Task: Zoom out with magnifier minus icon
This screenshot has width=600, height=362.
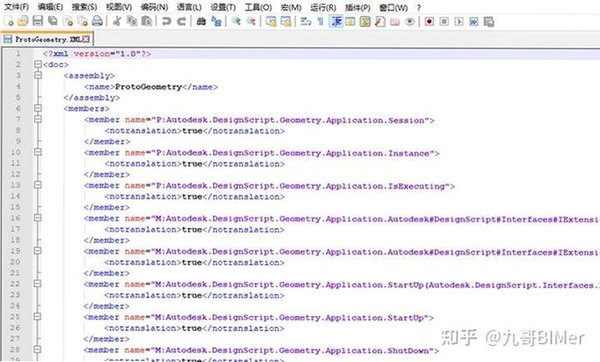Action: 251,21
